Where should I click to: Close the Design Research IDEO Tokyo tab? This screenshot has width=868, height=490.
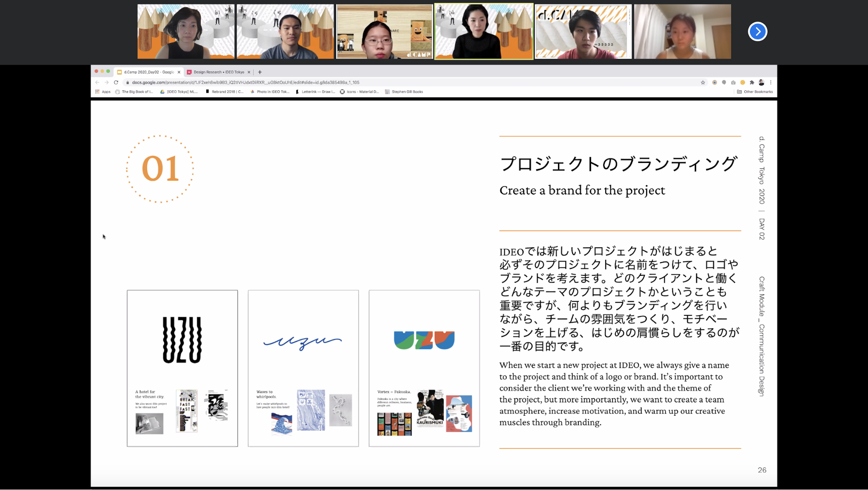[x=249, y=72]
